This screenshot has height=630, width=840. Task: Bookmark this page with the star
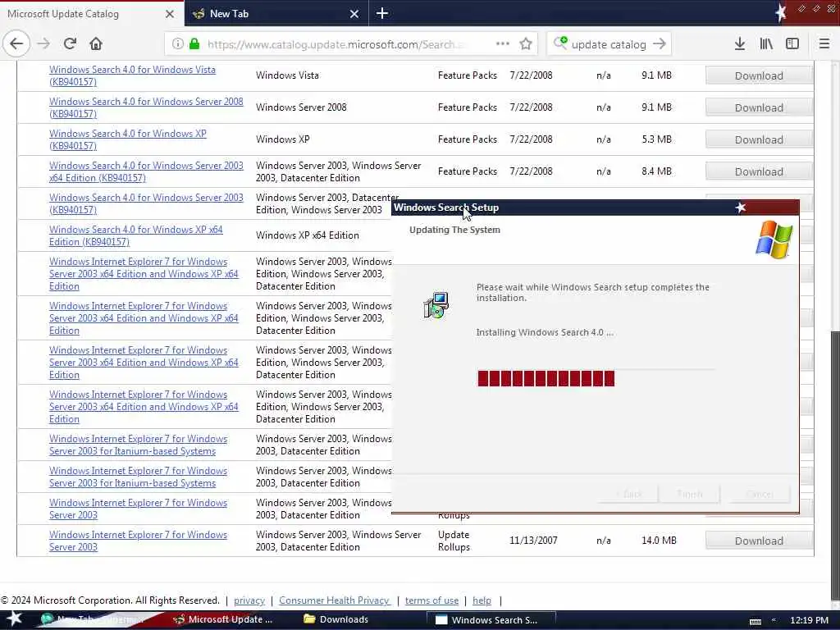[x=526, y=44]
